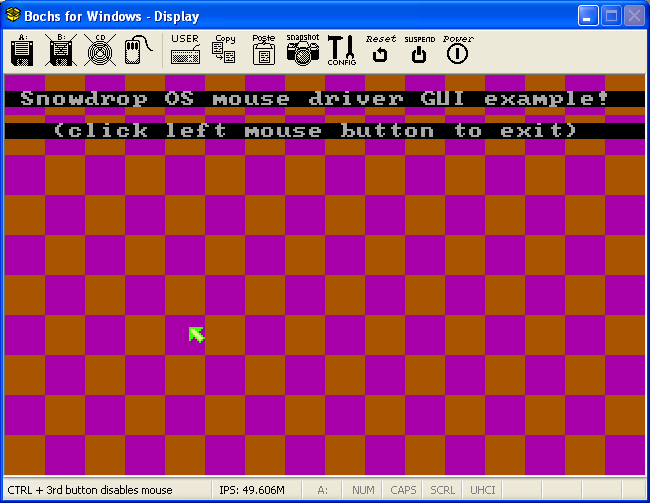Close the Bochs Display window
This screenshot has height=503, width=650.
[634, 16]
